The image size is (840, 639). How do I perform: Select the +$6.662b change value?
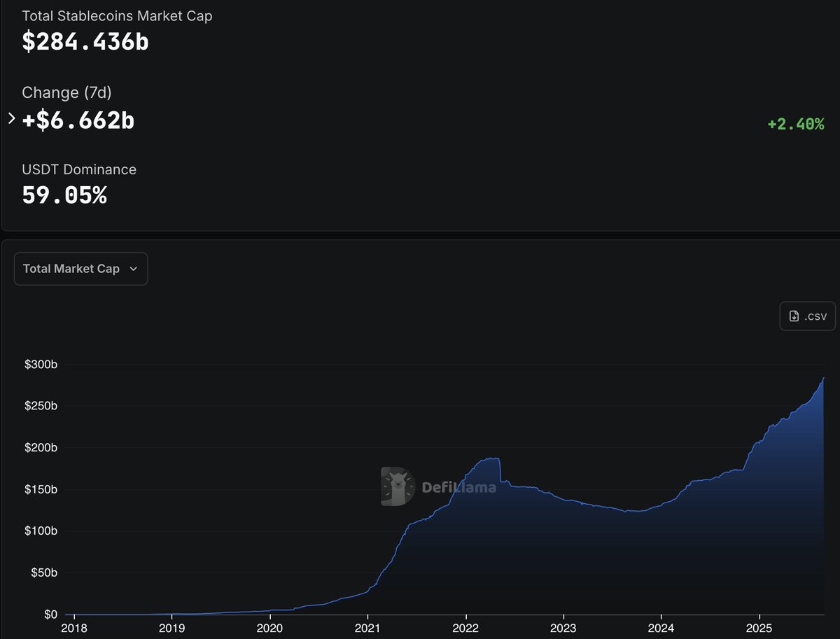(78, 120)
